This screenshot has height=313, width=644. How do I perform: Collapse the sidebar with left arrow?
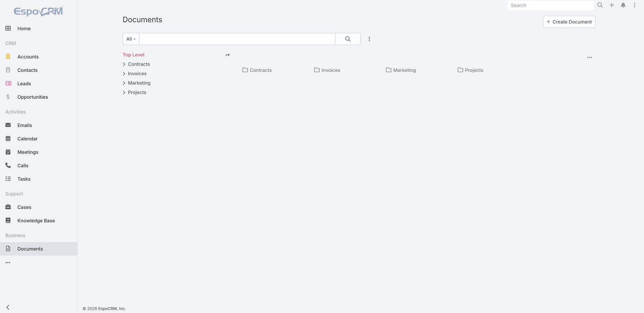point(8,307)
